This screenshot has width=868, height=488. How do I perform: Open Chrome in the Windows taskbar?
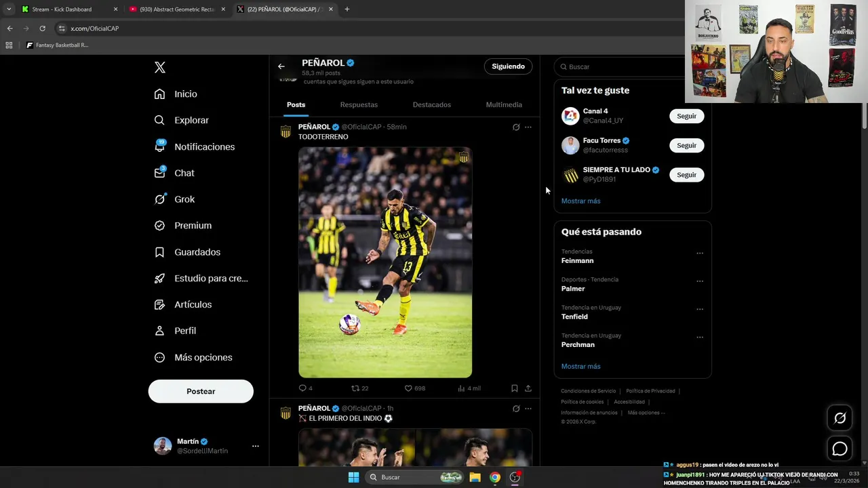[x=495, y=477]
